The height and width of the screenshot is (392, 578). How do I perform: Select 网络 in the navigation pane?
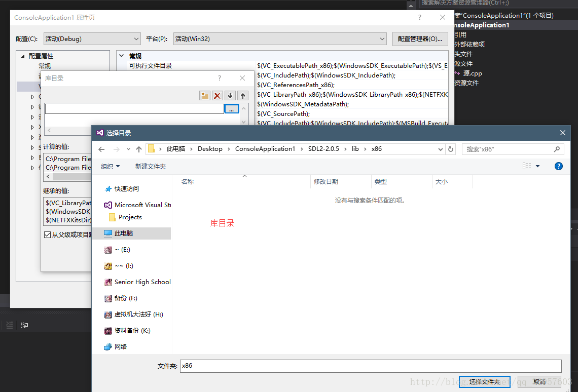pos(116,347)
